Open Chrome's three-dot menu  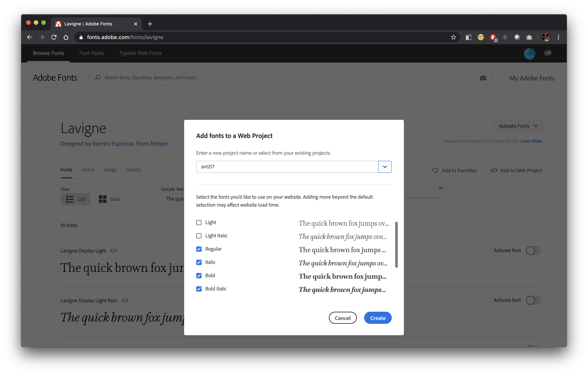pos(558,37)
